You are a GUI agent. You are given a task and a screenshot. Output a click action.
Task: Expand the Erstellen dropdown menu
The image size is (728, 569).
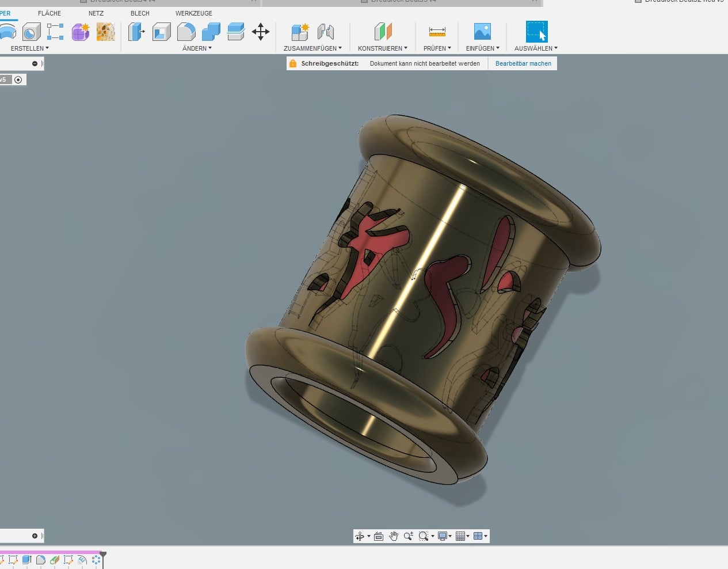pyautogui.click(x=30, y=48)
